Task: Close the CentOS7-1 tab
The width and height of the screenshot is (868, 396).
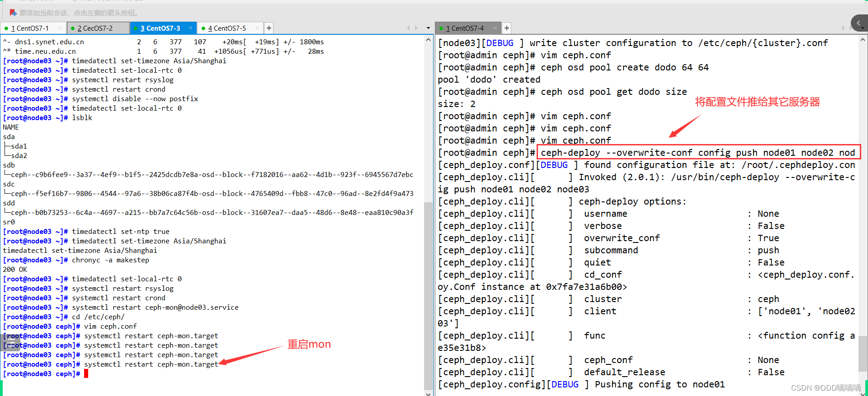Action: coord(60,28)
